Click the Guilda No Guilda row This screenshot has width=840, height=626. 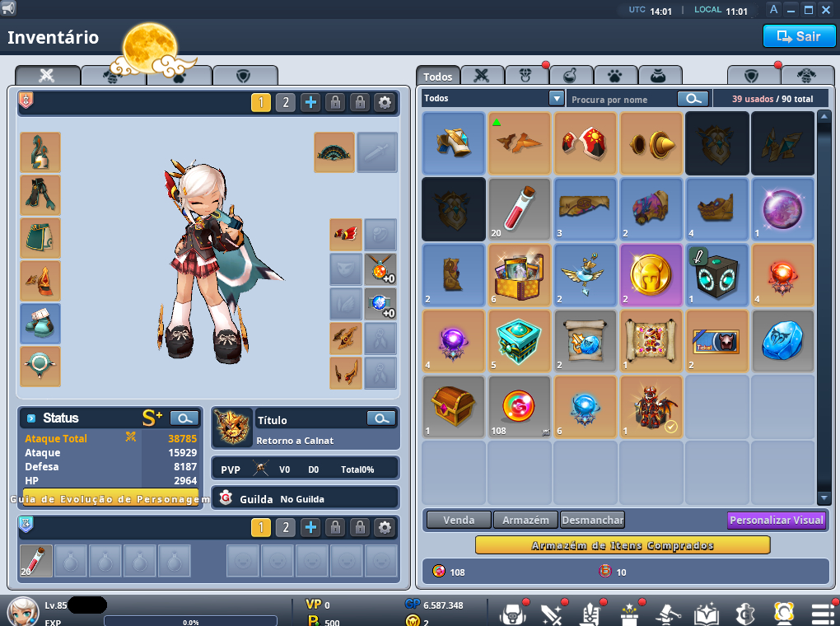point(306,498)
